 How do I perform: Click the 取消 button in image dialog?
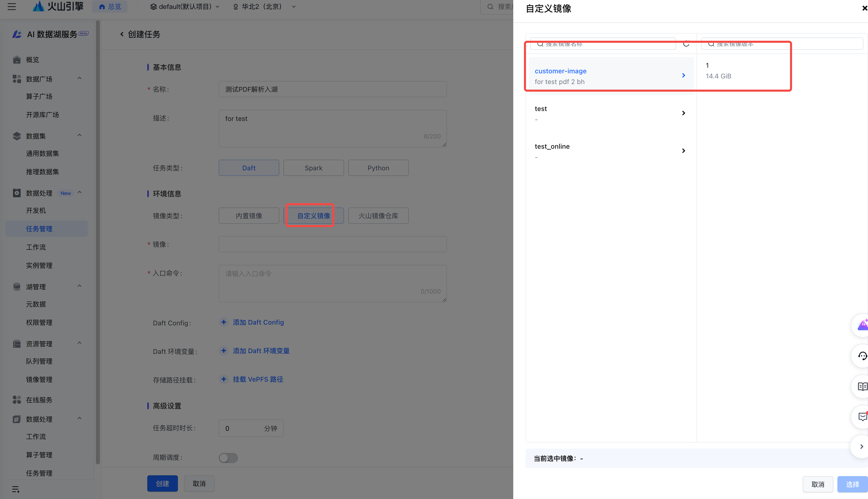[x=818, y=484]
